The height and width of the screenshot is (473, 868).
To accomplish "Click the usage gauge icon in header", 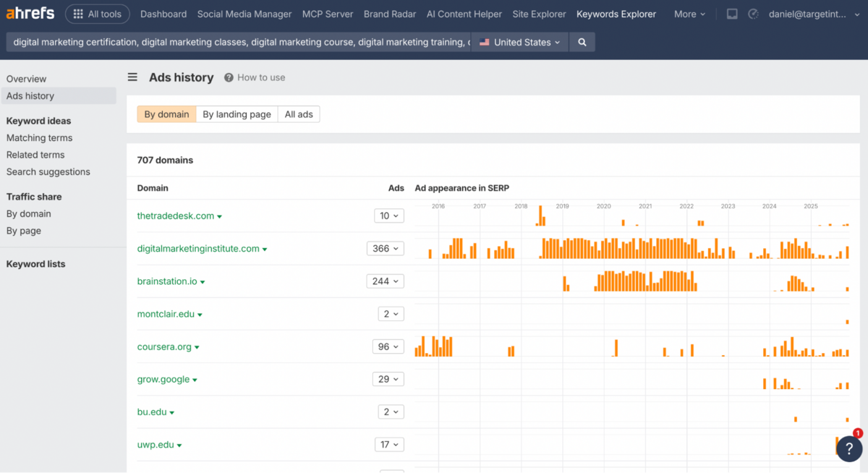I will 753,14.
